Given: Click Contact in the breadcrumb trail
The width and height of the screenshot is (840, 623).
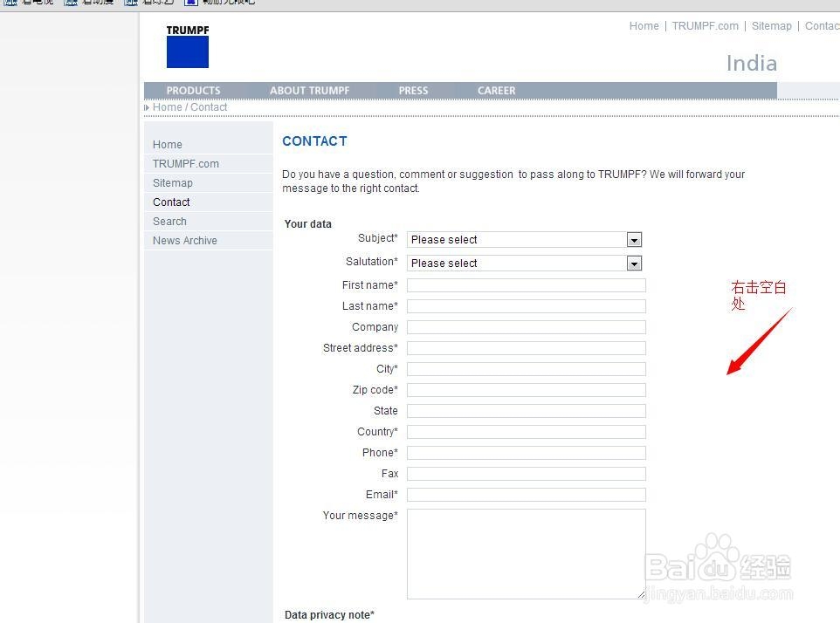Looking at the screenshot, I should point(209,107).
